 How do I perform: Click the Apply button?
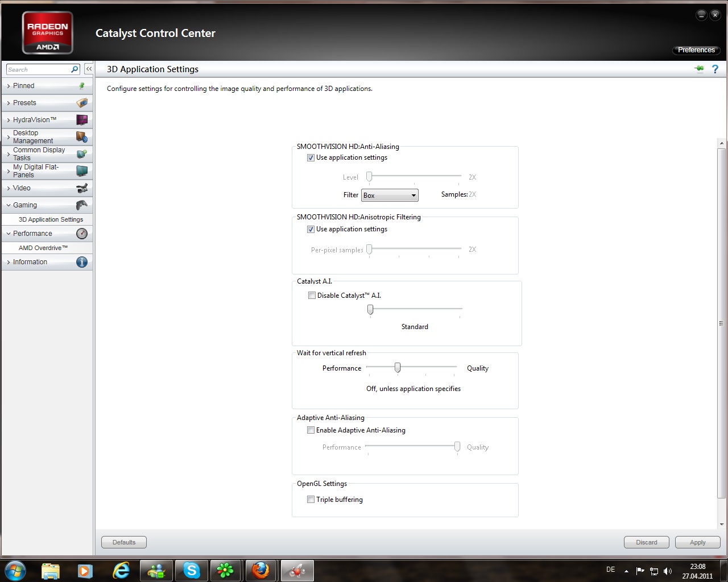[698, 542]
